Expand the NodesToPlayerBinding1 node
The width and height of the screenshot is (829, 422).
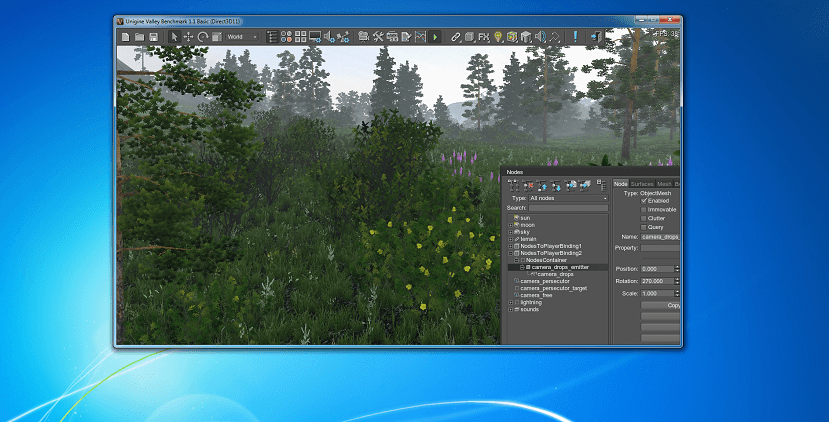(511, 246)
